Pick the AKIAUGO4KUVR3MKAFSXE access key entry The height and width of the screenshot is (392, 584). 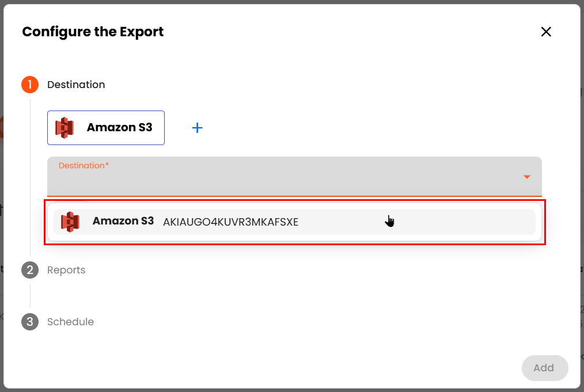[x=230, y=222]
